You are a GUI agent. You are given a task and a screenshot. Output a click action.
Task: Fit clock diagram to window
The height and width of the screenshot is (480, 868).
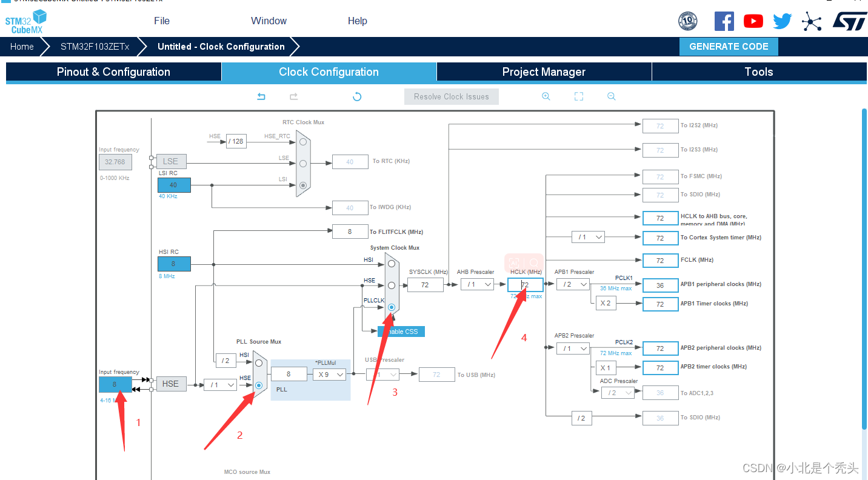click(578, 96)
